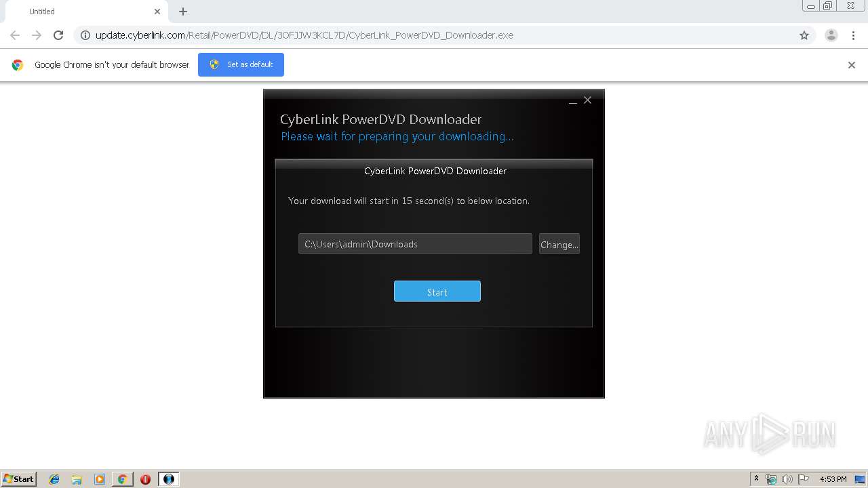Image resolution: width=868 pixels, height=488 pixels.
Task: Click Change... to pick download location
Action: coord(559,244)
